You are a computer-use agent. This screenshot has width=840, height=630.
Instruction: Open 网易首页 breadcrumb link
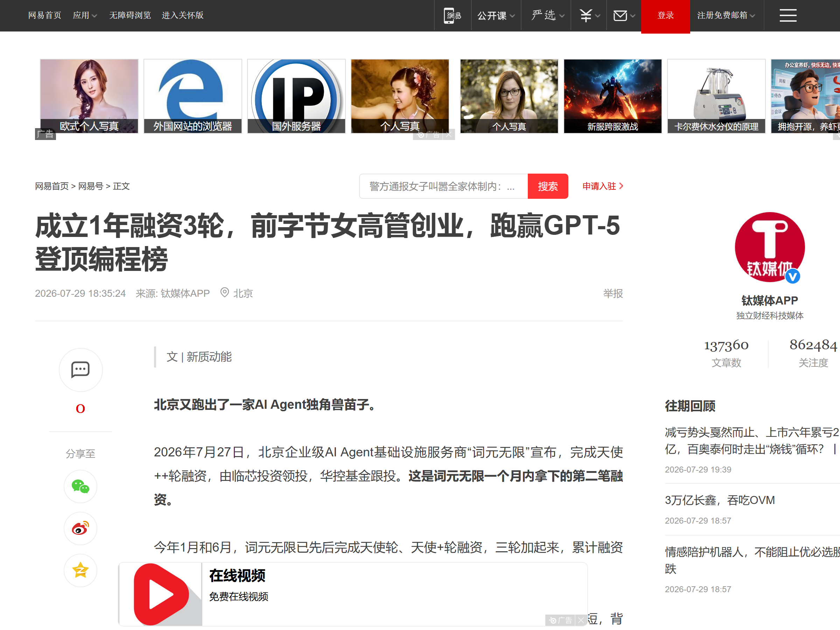pyautogui.click(x=52, y=186)
